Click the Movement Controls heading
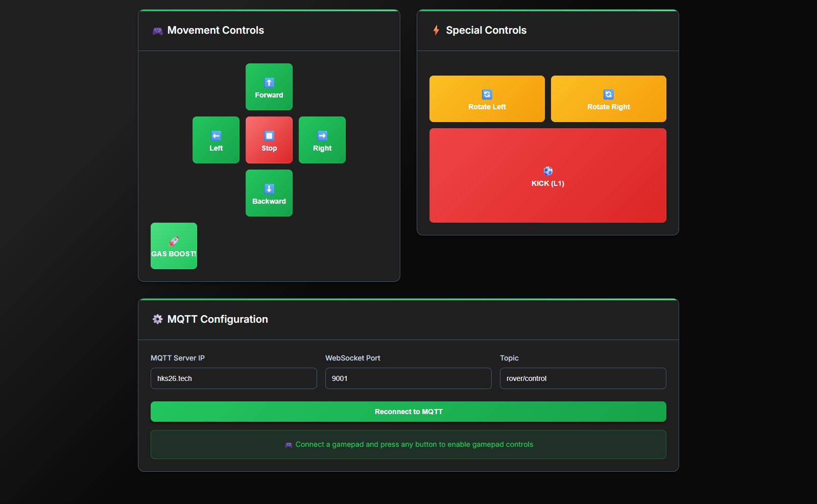 click(x=215, y=30)
